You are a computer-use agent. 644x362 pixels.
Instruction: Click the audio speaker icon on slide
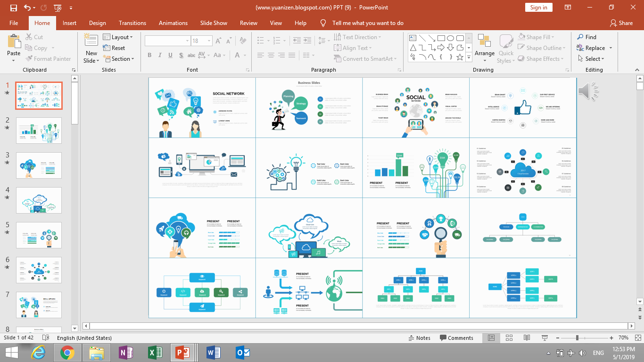[x=588, y=91]
